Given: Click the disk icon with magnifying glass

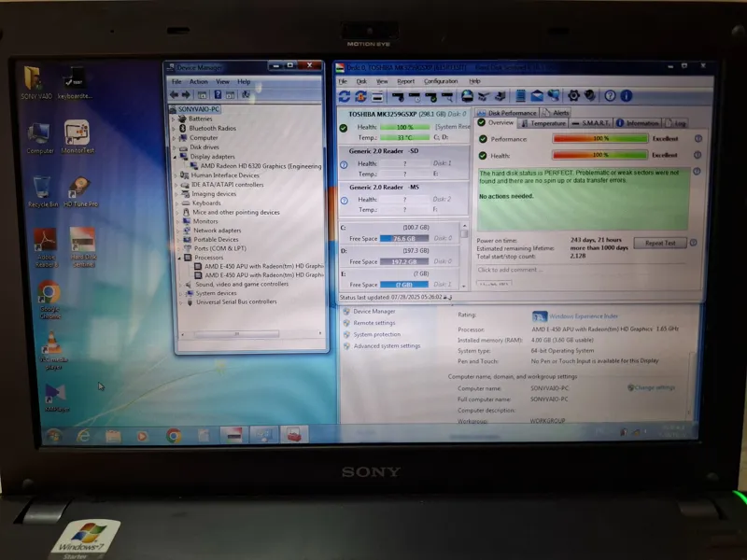Looking at the screenshot, I should click(447, 97).
